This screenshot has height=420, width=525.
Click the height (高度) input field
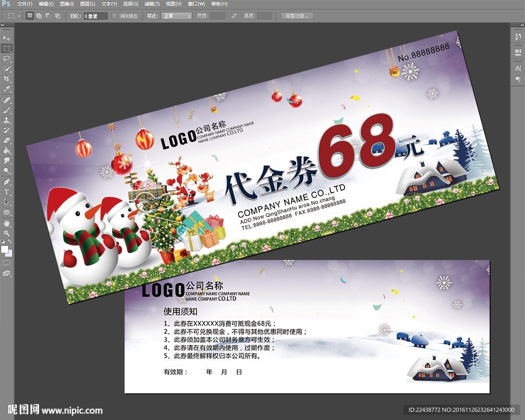[265, 16]
